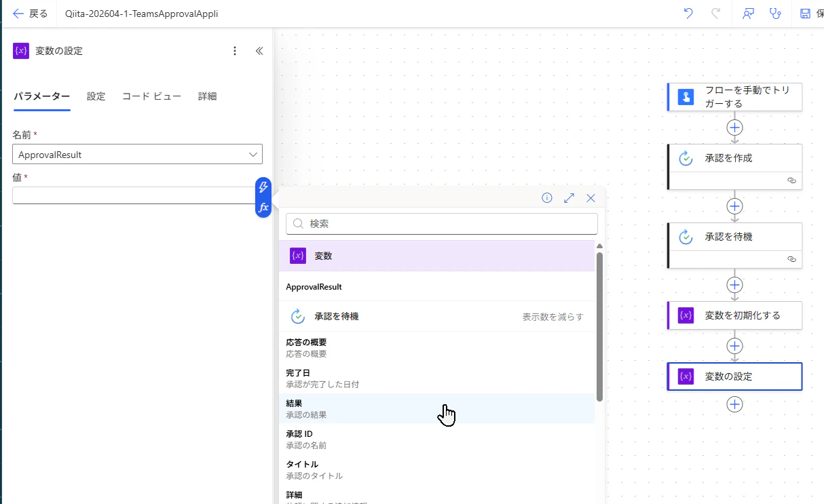824x504 pixels.
Task: Click the info icon in dynamic content popup
Action: point(547,198)
